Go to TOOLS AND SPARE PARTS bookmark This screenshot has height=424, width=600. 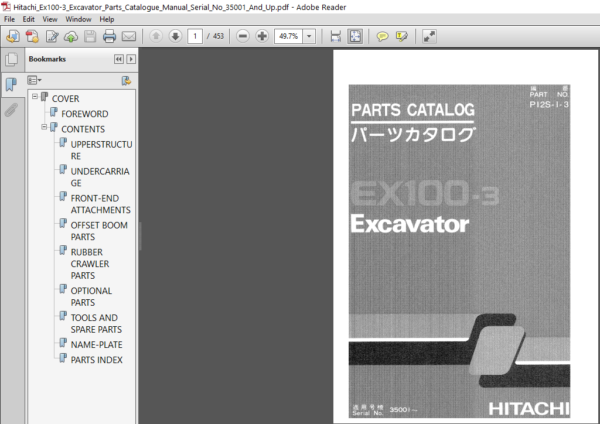point(96,324)
